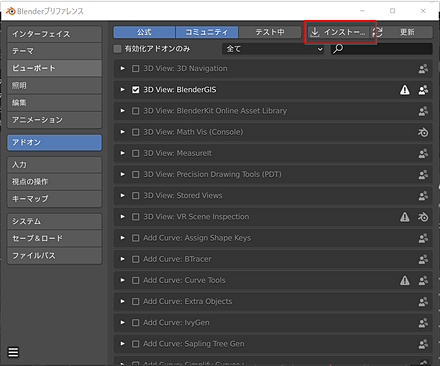Expand the 3D Navigation add-on details
The height and width of the screenshot is (366, 440).
(123, 68)
